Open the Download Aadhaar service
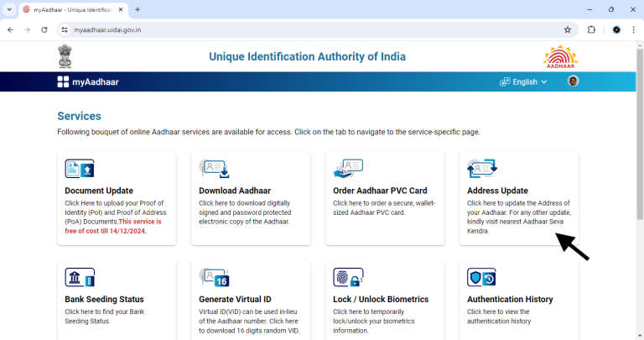 (251, 199)
